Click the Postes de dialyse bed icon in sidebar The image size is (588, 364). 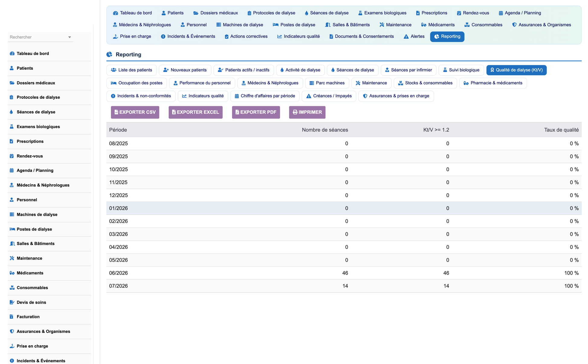(x=12, y=229)
